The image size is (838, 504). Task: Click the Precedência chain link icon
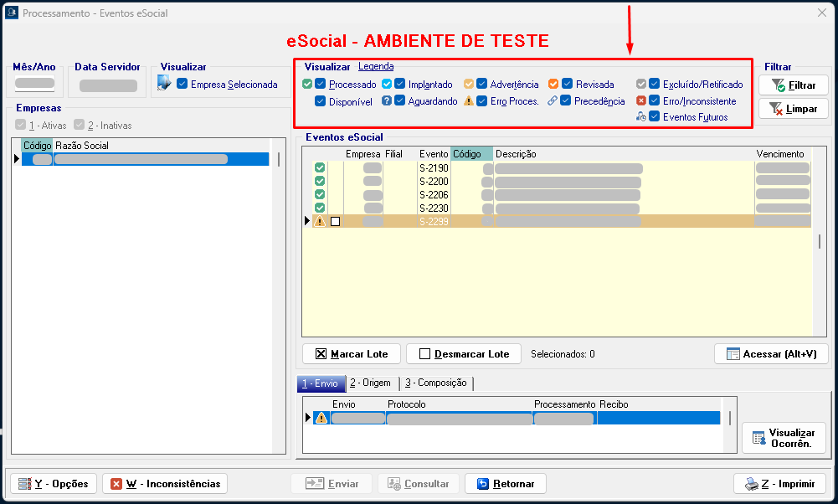[553, 101]
